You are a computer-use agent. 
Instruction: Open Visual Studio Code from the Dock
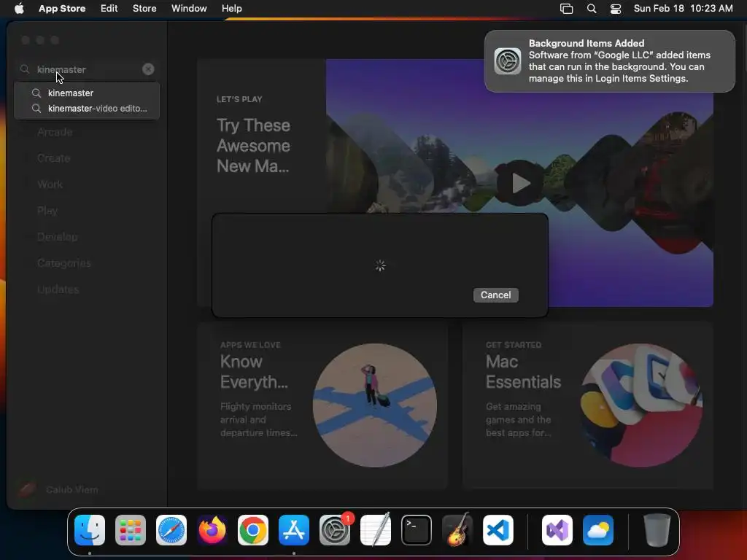tap(498, 530)
